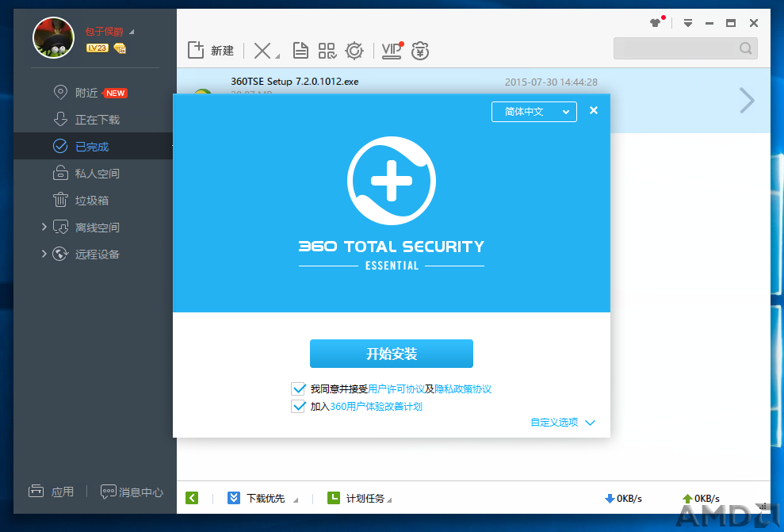
Task: Click the user avatar picture
Action: coord(53,37)
